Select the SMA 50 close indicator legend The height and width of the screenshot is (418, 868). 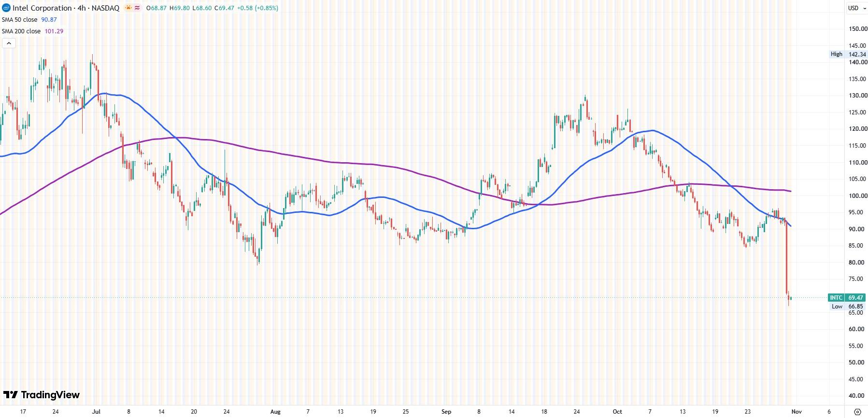20,20
